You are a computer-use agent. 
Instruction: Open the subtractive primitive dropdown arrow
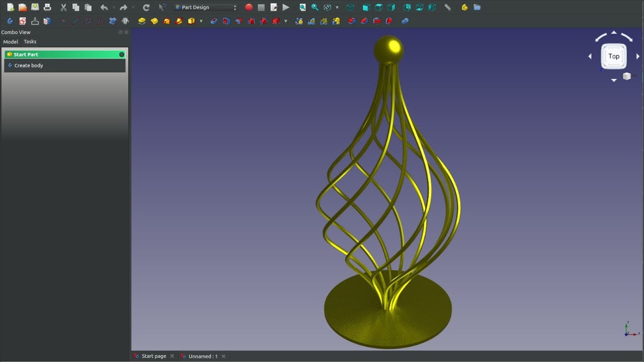point(285,21)
